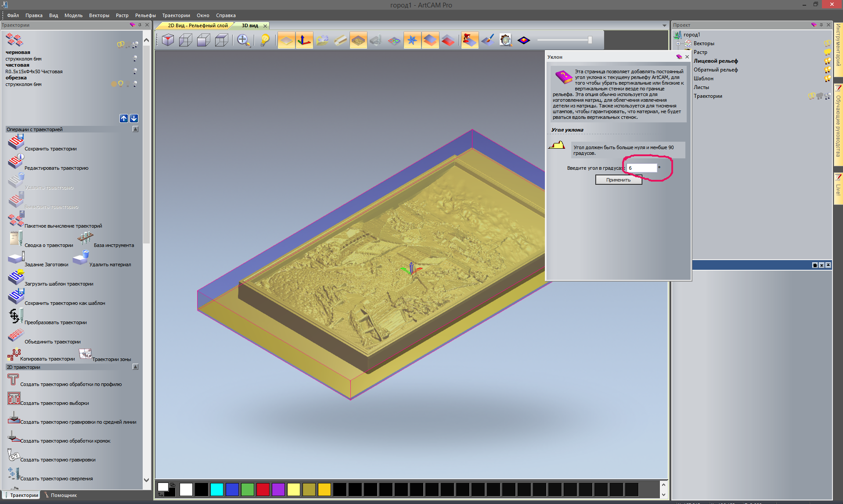Toggle visibility bulbs for Шаблон
Screen dimensions: 843x504
827,79
